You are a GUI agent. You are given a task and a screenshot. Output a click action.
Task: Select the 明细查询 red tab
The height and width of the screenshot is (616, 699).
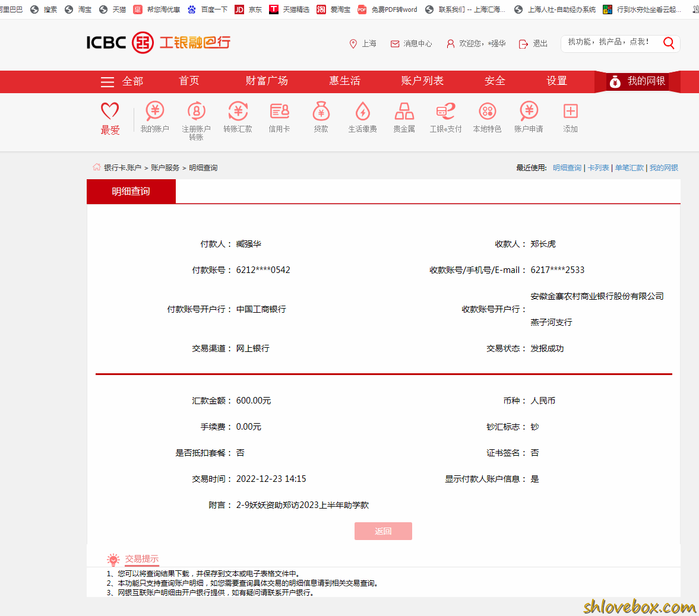click(x=131, y=191)
